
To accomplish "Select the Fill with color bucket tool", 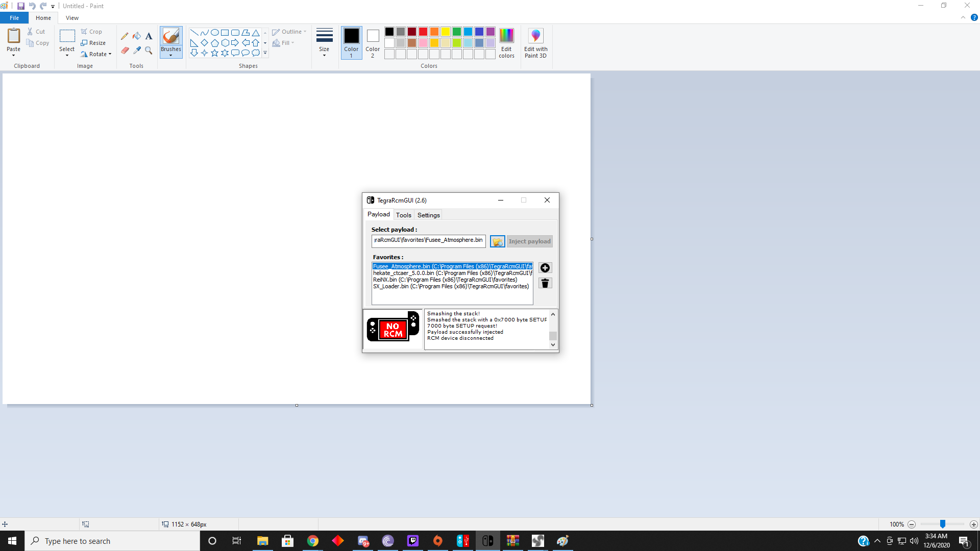I will [137, 36].
